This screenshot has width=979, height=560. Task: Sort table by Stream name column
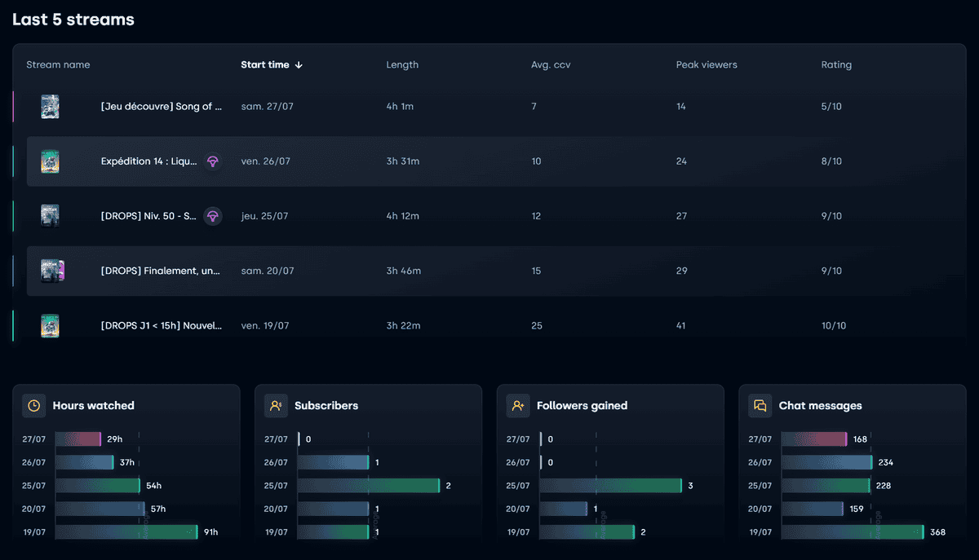58,65
